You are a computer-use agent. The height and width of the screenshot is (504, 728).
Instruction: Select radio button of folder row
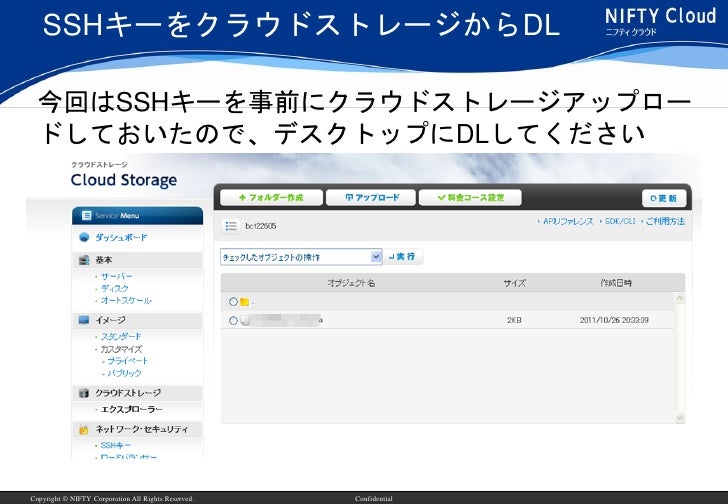(x=234, y=302)
